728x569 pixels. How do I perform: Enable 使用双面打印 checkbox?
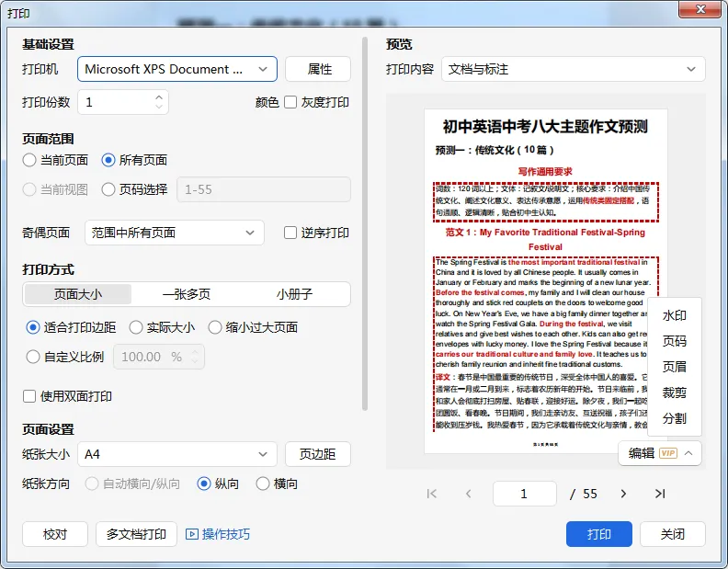(x=29, y=396)
